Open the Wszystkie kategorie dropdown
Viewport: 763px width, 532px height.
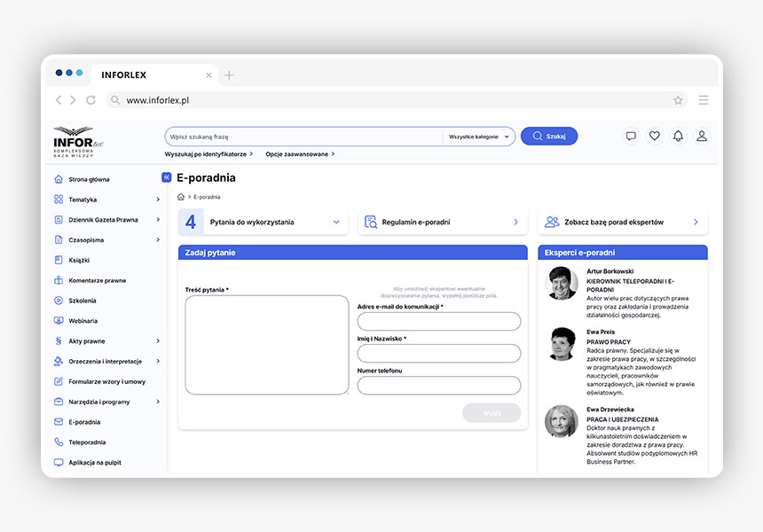coord(479,137)
